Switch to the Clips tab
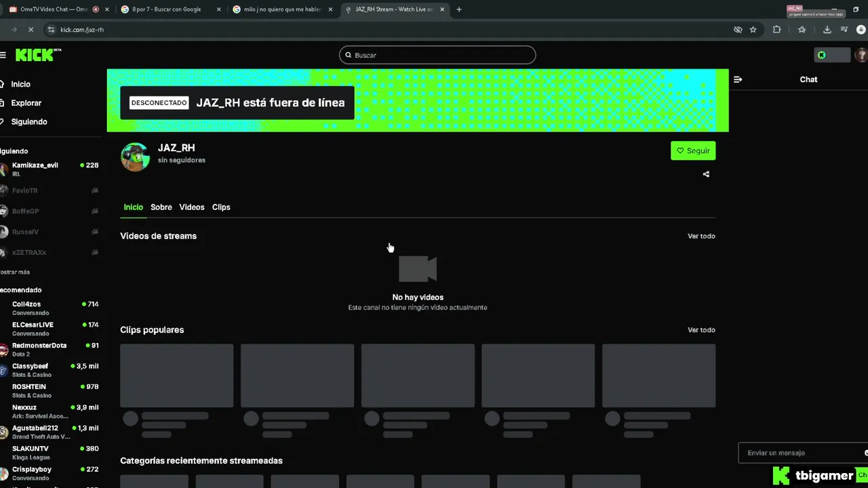Screen dimensions: 868x488 pos(221,207)
